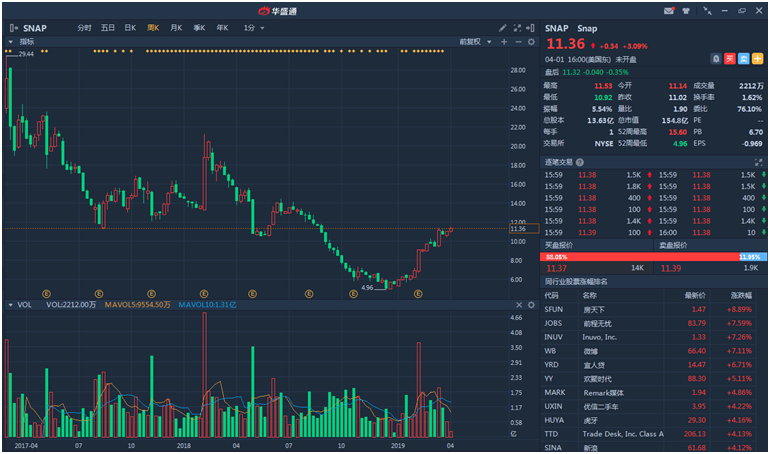Open VOL panel settings gear icon
This screenshot has width=770, height=454.
click(x=531, y=305)
